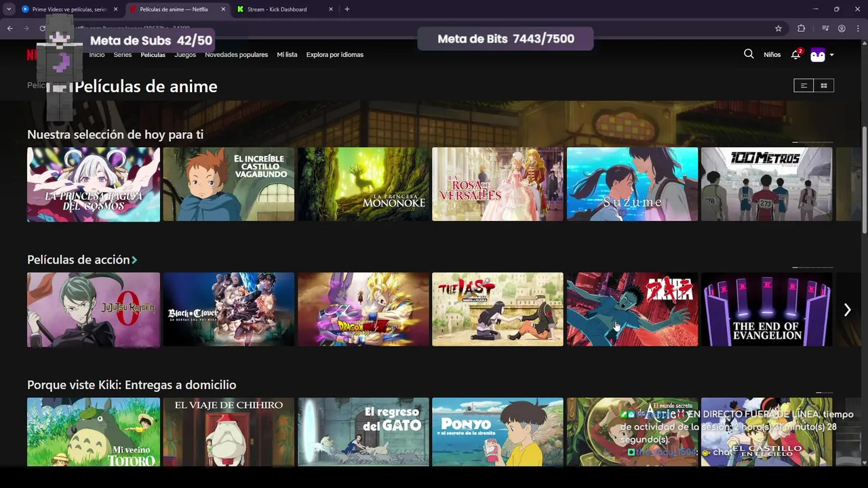This screenshot has height=488, width=868.
Task: Close the Netflix tab
Action: [223, 9]
